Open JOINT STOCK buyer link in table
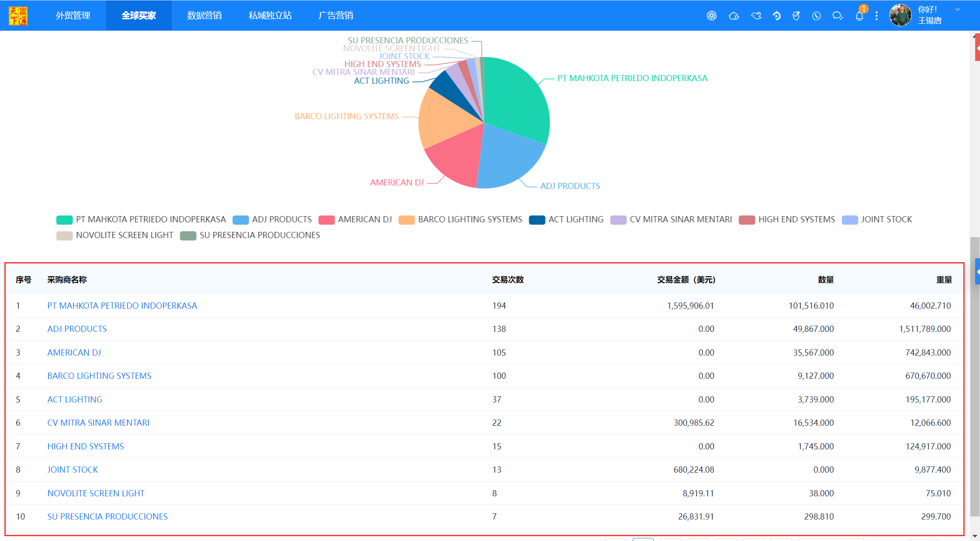Viewport: 980px width, 541px height. 73,470
